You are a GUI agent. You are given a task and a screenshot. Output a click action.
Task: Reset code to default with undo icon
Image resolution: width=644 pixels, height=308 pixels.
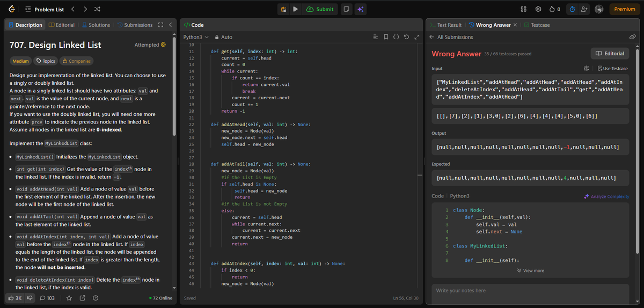(x=406, y=37)
